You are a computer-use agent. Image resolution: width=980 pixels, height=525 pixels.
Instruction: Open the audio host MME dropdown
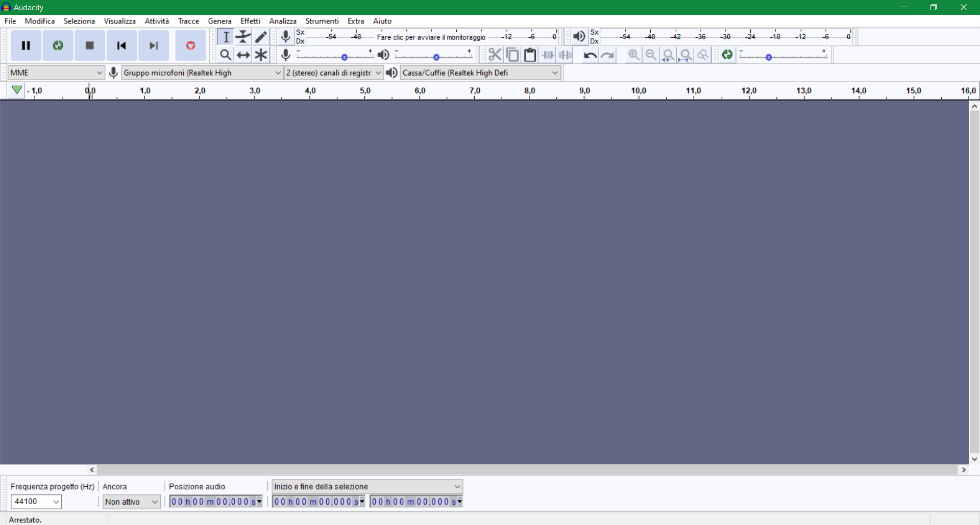tap(56, 73)
